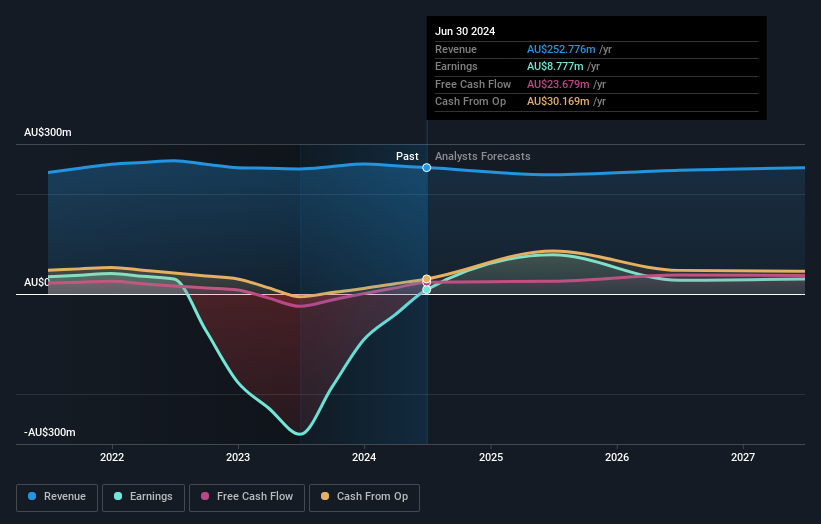Select the orange Cash From Op marker at Jun 2024
The width and height of the screenshot is (821, 524).
pyautogui.click(x=427, y=279)
